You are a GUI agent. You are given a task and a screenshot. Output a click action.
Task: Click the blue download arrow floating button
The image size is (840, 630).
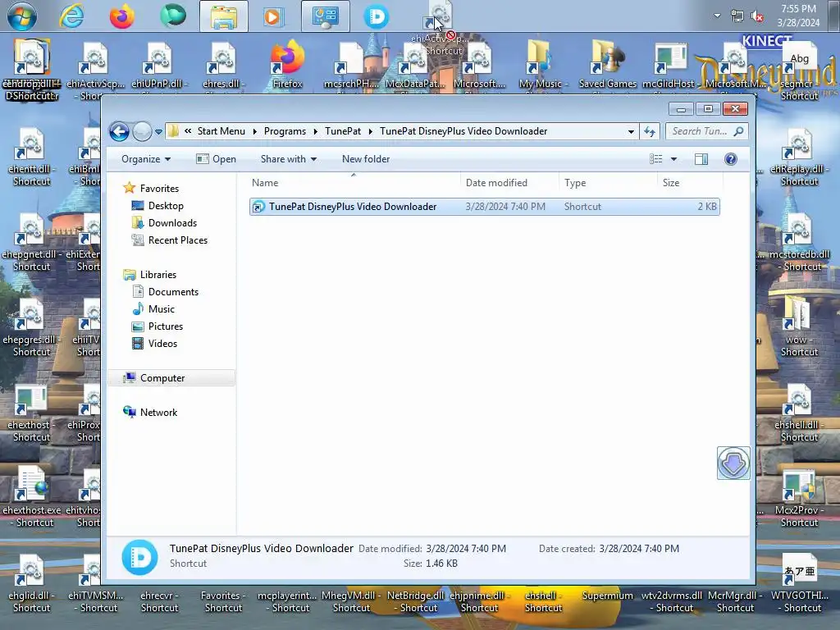coord(733,463)
